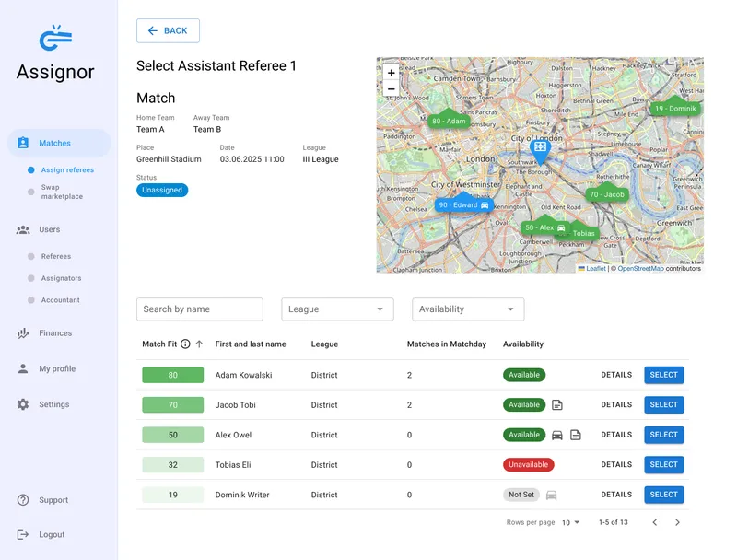Select referee Adam Kowalski
The image size is (737, 560).
[x=663, y=375]
